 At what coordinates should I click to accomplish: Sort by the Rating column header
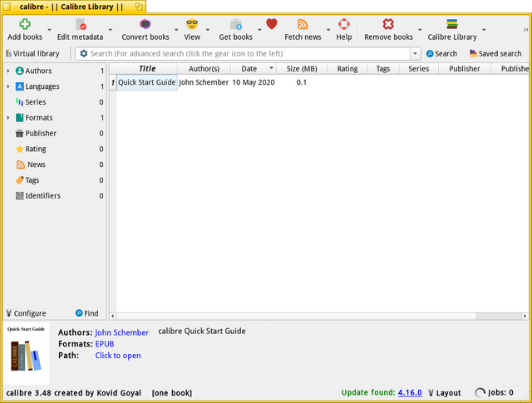(x=347, y=68)
